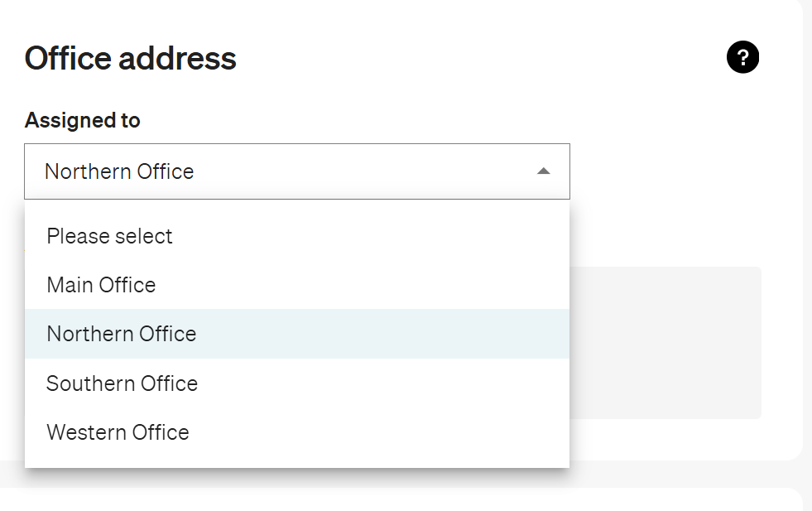Reset selection with the Please select entry

[x=296, y=236]
